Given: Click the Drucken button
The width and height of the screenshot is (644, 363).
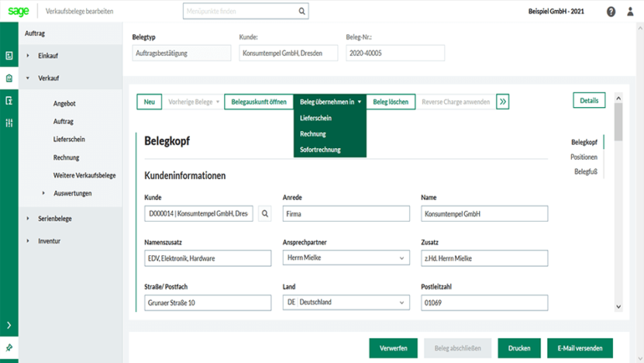Looking at the screenshot, I should click(x=519, y=348).
